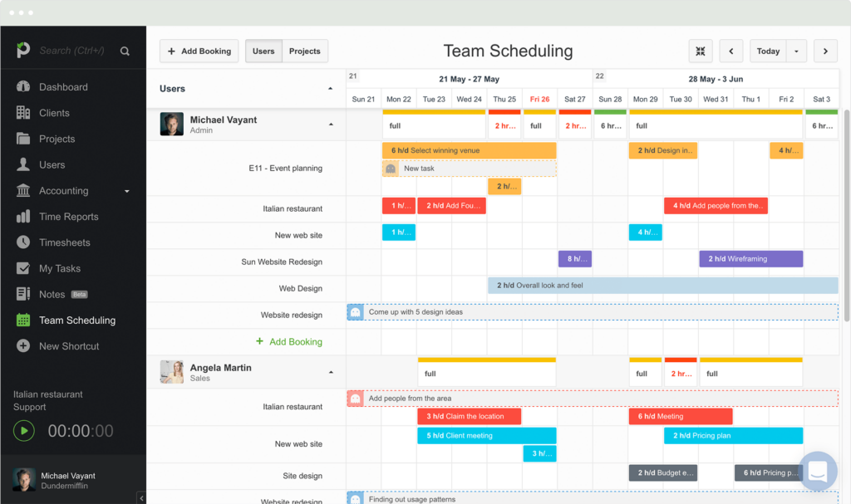The image size is (851, 504).
Task: Open the Today dropdown arrow
Action: (x=796, y=51)
